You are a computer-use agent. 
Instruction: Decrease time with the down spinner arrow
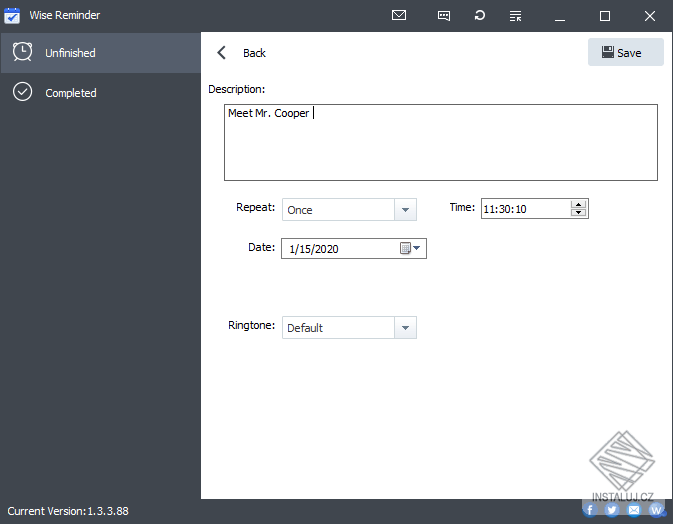pos(578,212)
